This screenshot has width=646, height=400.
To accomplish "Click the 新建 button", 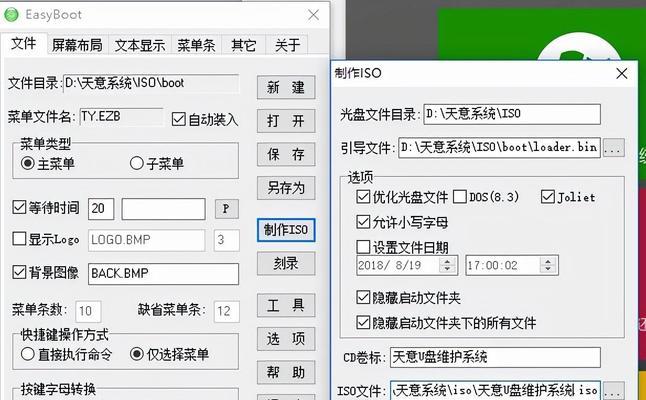I will coord(286,87).
